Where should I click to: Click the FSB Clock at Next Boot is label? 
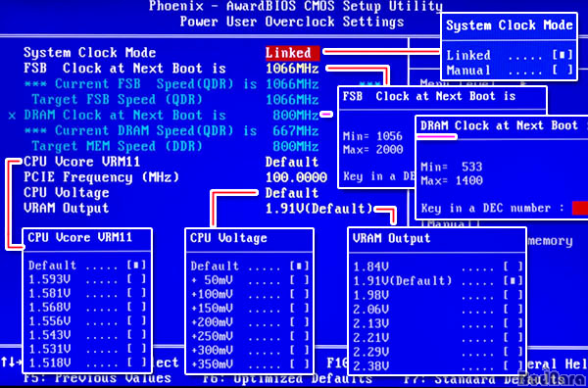coord(124,69)
